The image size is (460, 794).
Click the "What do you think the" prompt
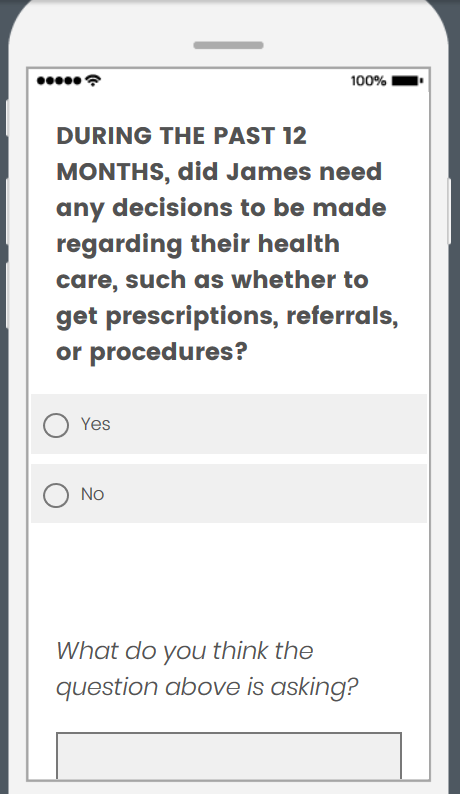[185, 651]
